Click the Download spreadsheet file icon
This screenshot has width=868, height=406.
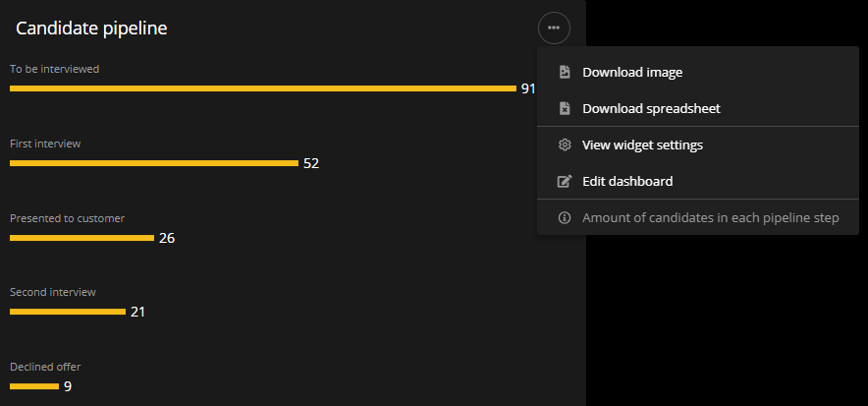(x=565, y=108)
